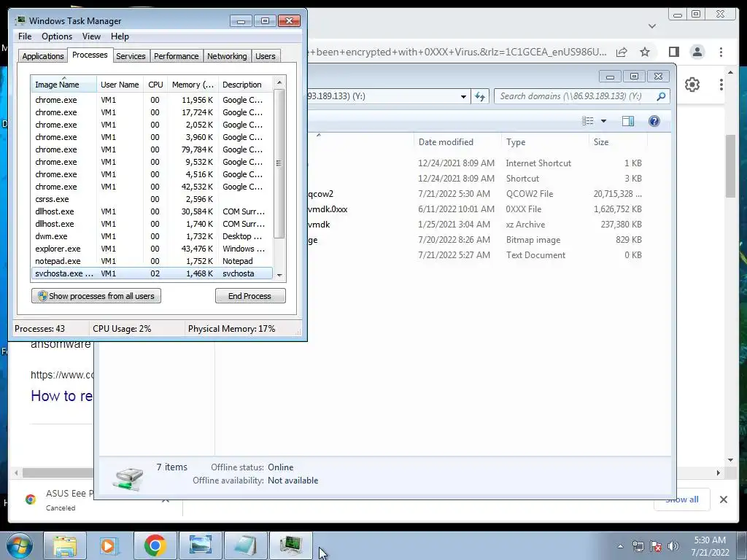Open the Chrome tab search chevron
The width and height of the screenshot is (747, 560).
652,26
